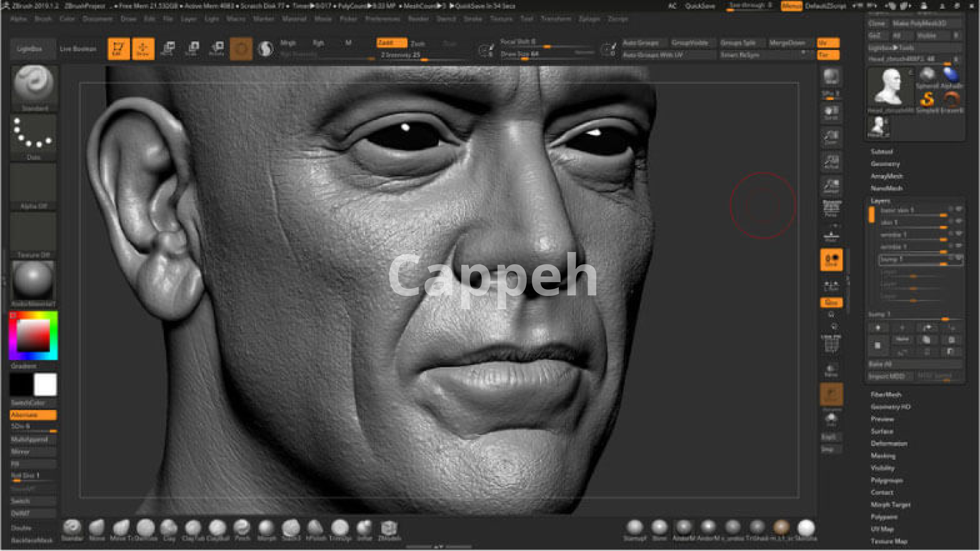Toggle the Edit mode button

point(118,48)
